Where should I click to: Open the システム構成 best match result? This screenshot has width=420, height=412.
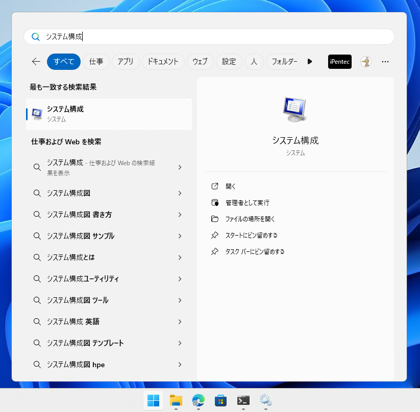[109, 114]
